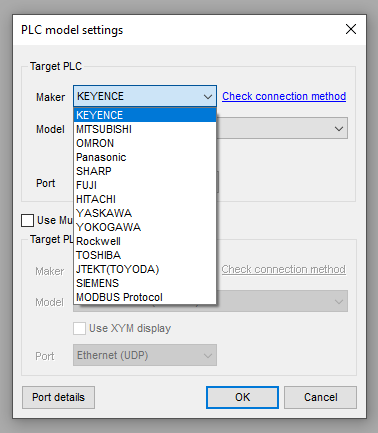Open the Ethernet (UDP) port dropdown

point(145,355)
